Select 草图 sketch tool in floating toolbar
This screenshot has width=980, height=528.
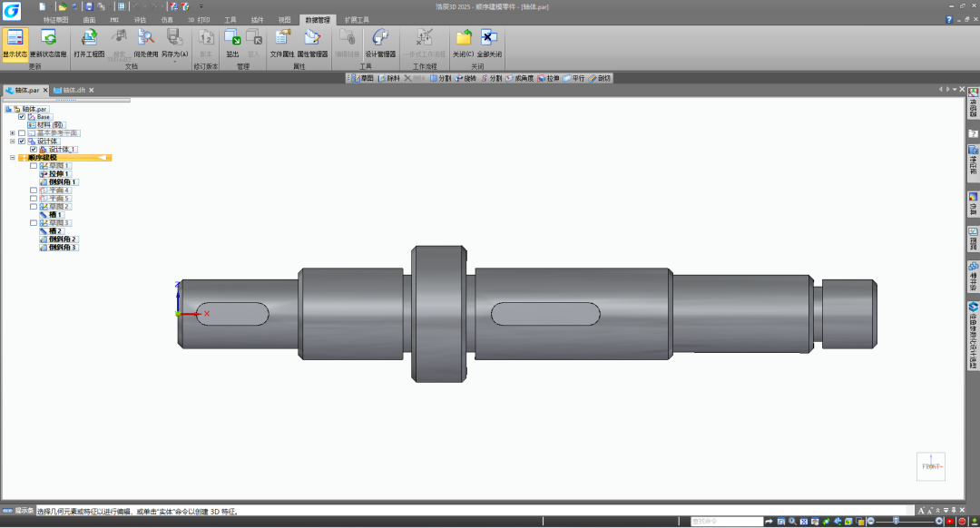(362, 78)
